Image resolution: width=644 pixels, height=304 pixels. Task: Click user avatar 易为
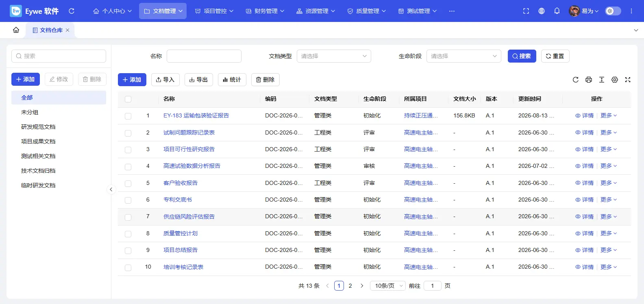click(x=574, y=11)
